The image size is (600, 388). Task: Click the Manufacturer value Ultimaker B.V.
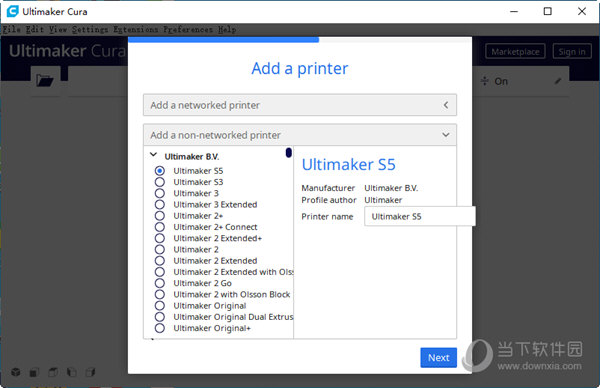(x=391, y=188)
